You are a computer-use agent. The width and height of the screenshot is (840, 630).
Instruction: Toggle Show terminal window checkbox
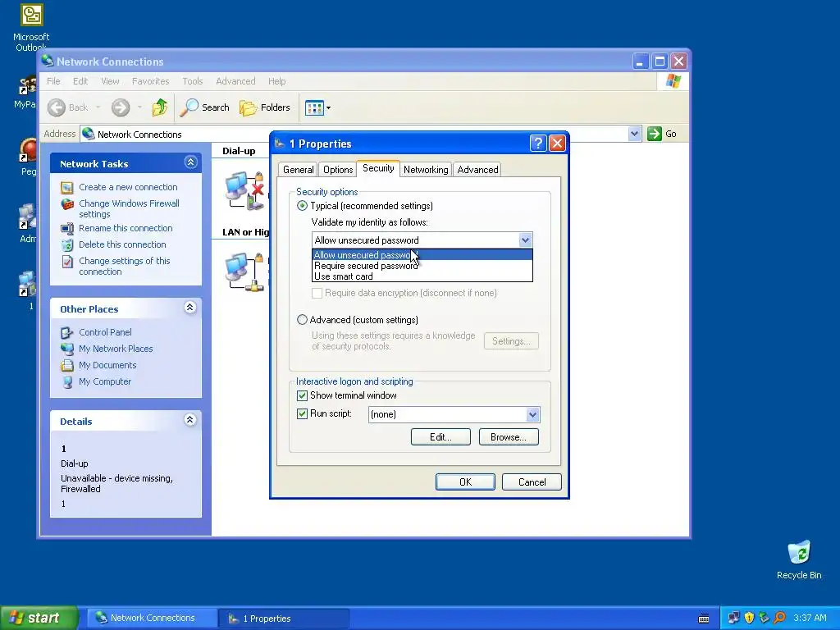(302, 395)
